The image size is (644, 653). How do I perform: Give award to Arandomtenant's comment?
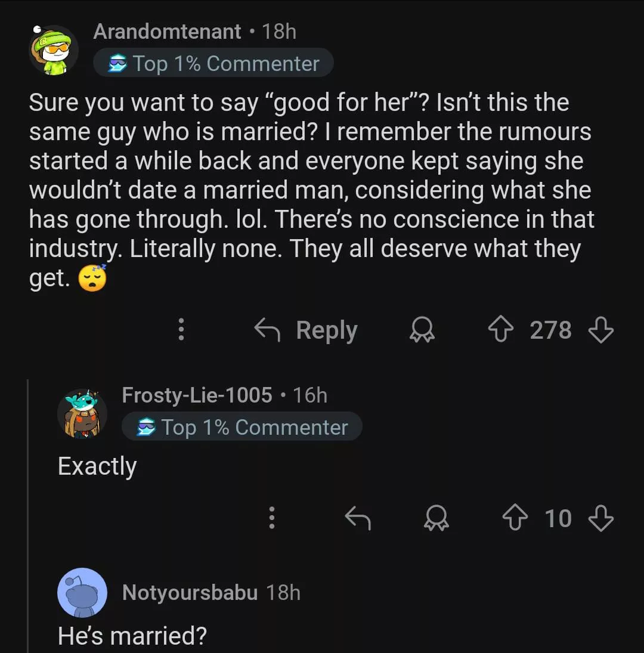tap(422, 330)
